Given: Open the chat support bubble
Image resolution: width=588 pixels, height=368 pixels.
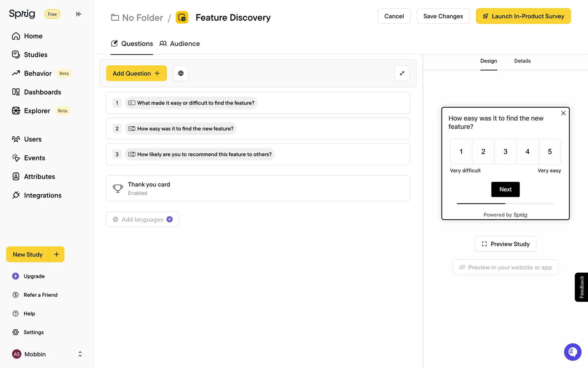Looking at the screenshot, I should tap(572, 352).
